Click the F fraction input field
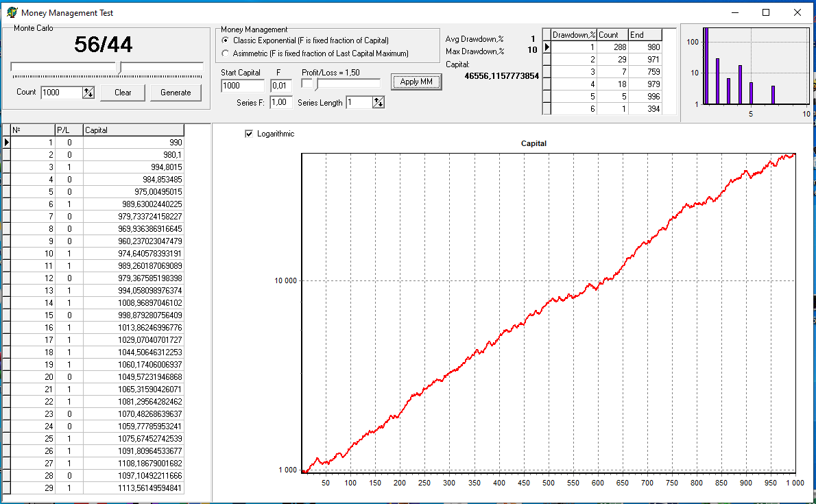This screenshot has height=504, width=816. pos(281,86)
